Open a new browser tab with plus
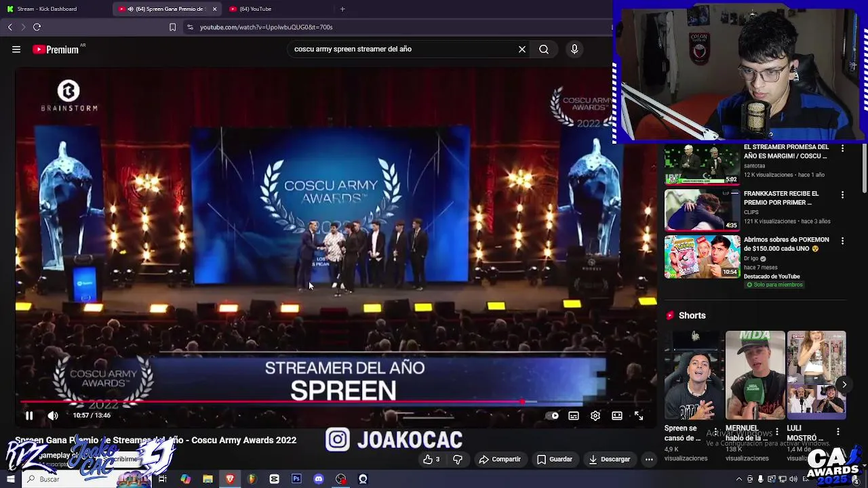 [342, 9]
